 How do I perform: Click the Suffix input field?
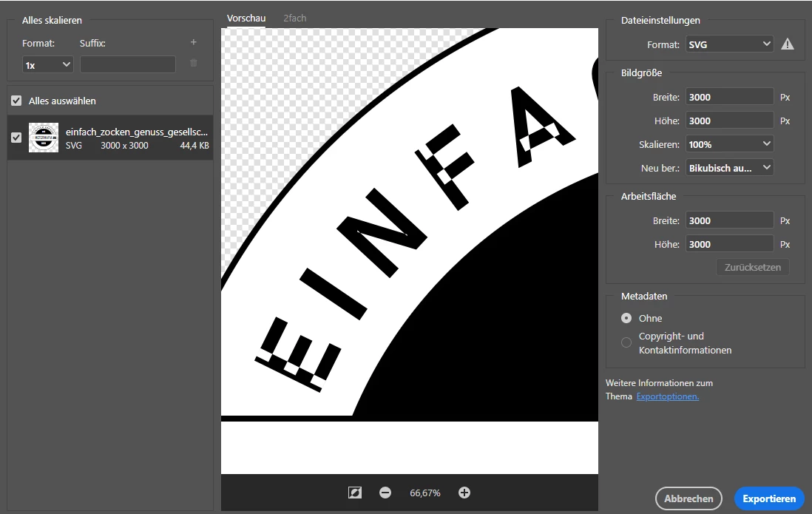128,65
